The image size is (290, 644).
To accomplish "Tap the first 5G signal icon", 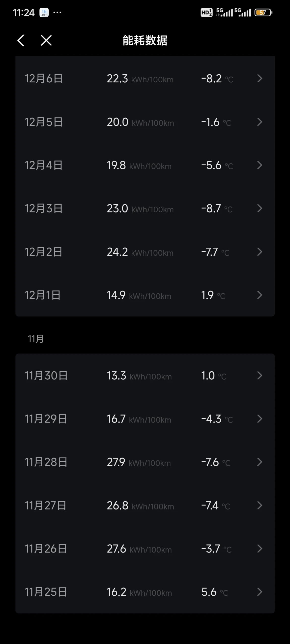I will (x=224, y=12).
